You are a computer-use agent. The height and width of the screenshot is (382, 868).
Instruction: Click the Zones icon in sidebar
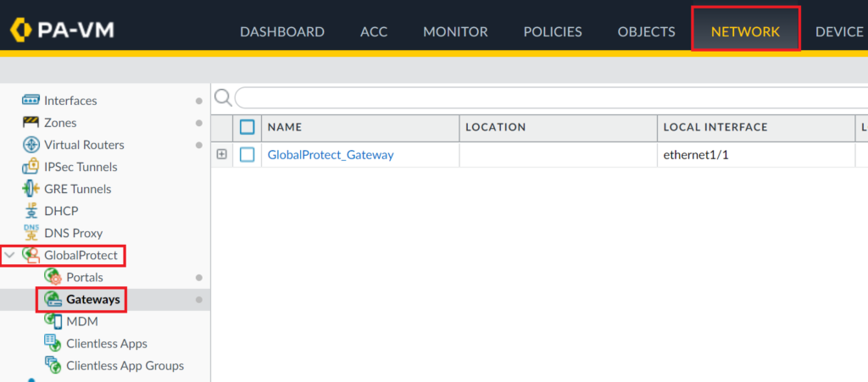point(31,123)
